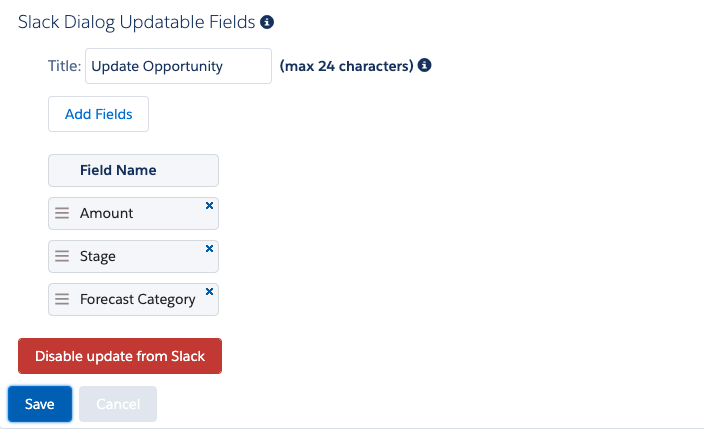Click the info icon after max 24 characters

coord(424,66)
